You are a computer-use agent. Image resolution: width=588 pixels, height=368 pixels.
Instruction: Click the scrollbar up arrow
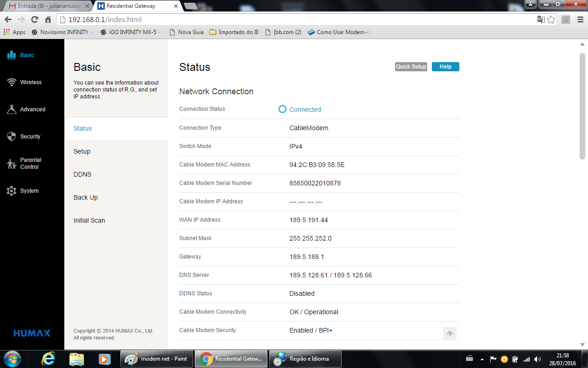pyautogui.click(x=582, y=43)
